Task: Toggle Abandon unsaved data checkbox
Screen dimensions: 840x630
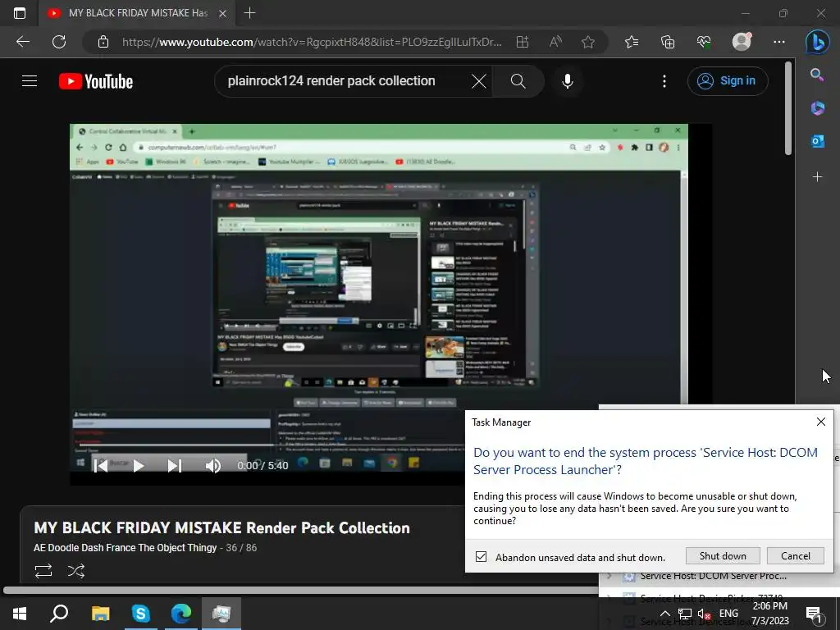Action: pyautogui.click(x=481, y=557)
